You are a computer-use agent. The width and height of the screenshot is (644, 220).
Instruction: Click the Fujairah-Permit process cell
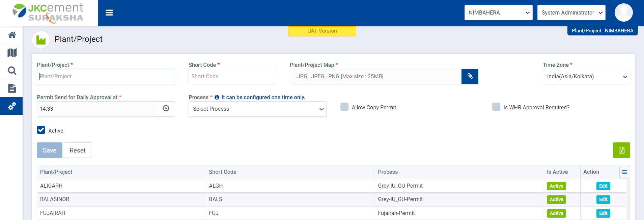click(x=459, y=213)
